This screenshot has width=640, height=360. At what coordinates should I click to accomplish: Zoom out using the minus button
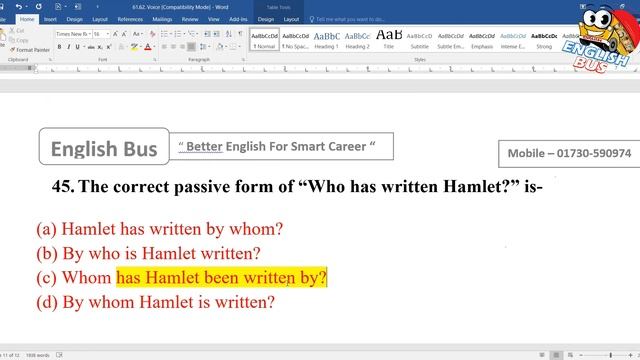click(x=581, y=355)
